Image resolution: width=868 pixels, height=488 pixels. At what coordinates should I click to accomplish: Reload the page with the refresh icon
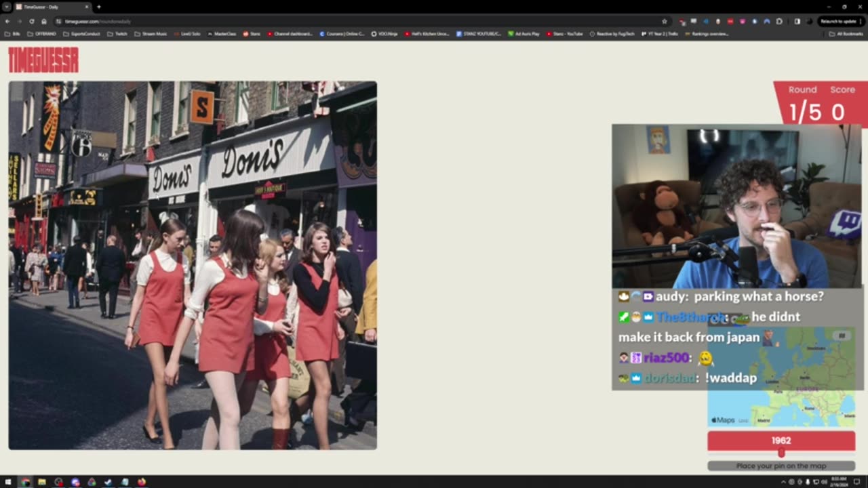31,21
